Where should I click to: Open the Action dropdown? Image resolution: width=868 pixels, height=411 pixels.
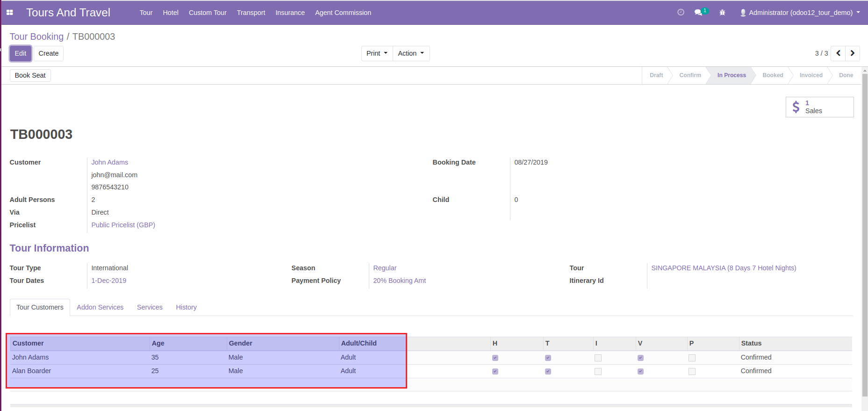pyautogui.click(x=411, y=53)
